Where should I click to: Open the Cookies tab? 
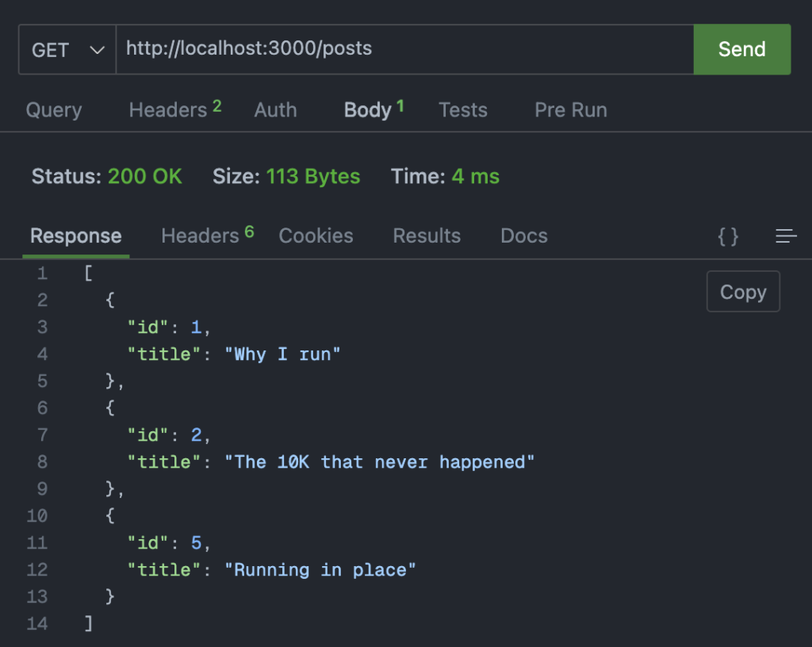coord(316,235)
